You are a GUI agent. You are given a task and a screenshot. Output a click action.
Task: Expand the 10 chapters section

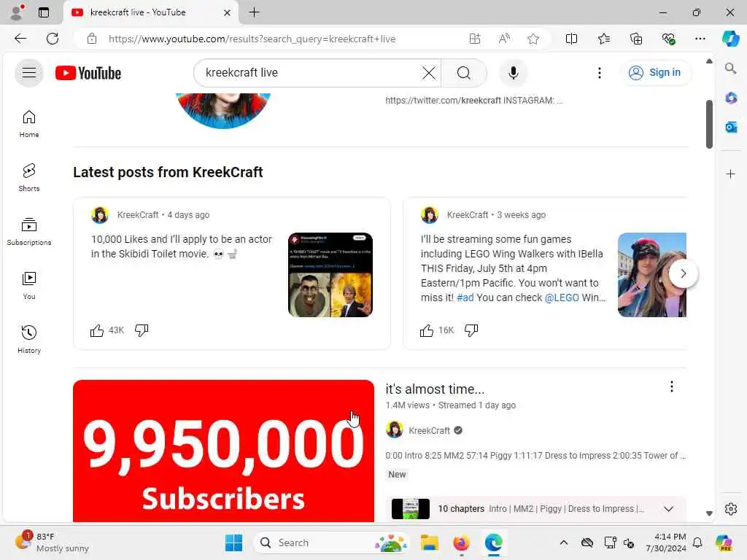pyautogui.click(x=668, y=509)
